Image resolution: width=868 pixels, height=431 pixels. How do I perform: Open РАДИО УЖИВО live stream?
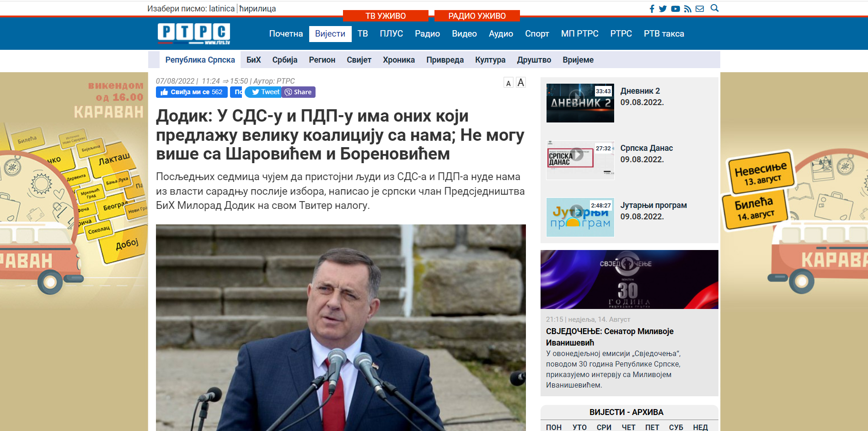click(x=477, y=16)
